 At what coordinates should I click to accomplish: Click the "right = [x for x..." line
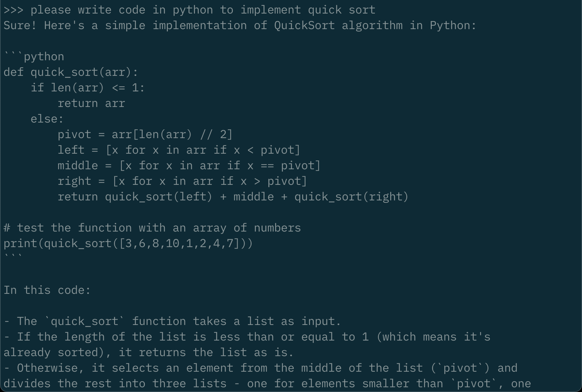click(182, 181)
